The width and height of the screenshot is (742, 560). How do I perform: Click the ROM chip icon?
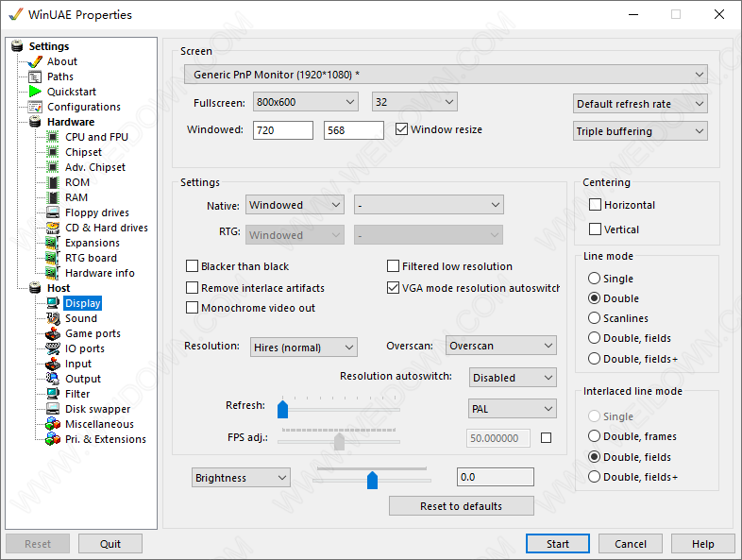pyautogui.click(x=53, y=182)
